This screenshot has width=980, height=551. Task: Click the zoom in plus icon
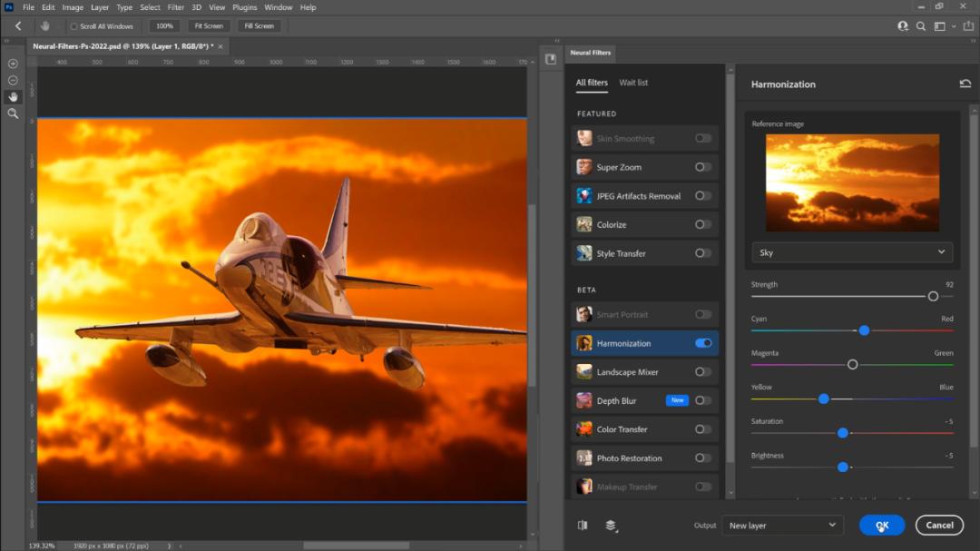click(x=13, y=64)
